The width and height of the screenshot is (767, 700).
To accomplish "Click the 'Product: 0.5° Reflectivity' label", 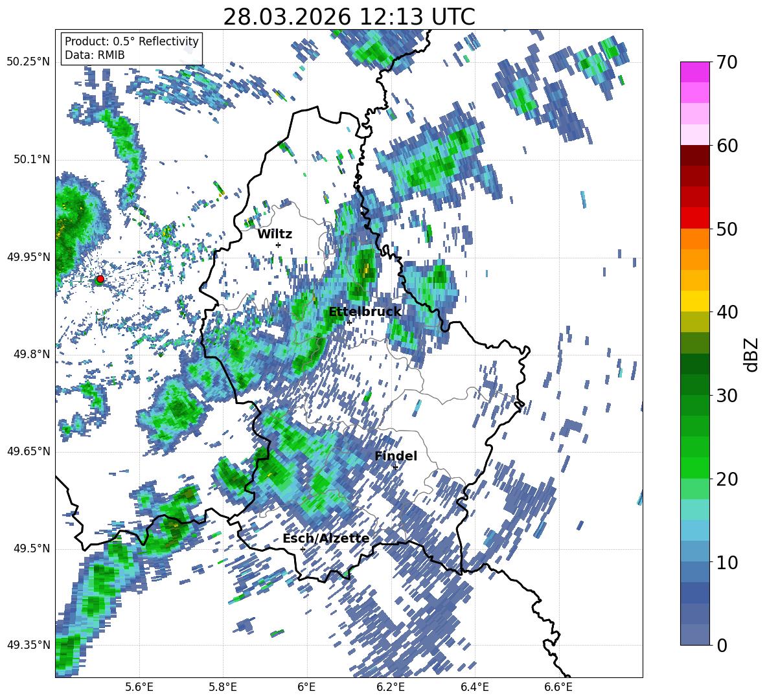I will (132, 41).
